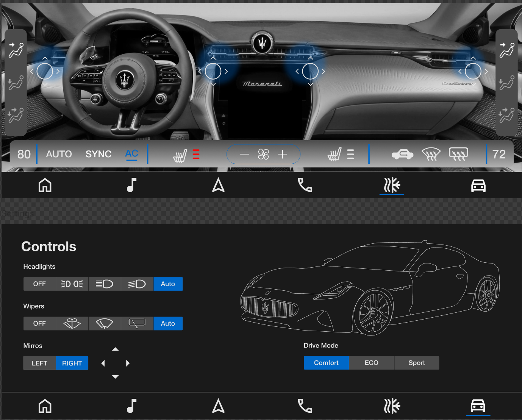Screen dimensions: 522x420
Task: Turn off the AC
Action: coord(131,153)
